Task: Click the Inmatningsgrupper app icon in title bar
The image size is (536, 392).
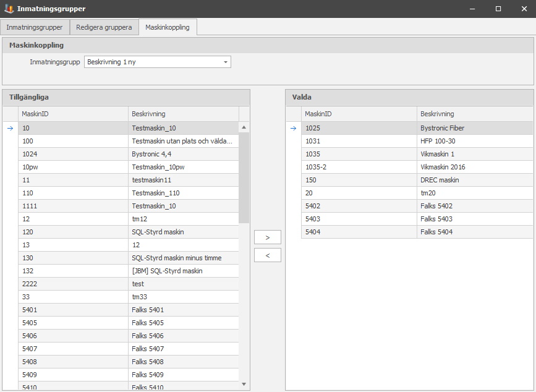Action: (x=9, y=9)
